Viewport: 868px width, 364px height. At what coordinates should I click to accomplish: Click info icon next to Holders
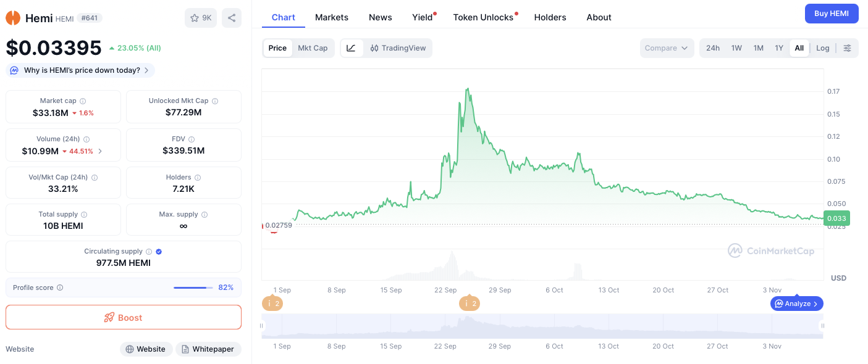[198, 178]
